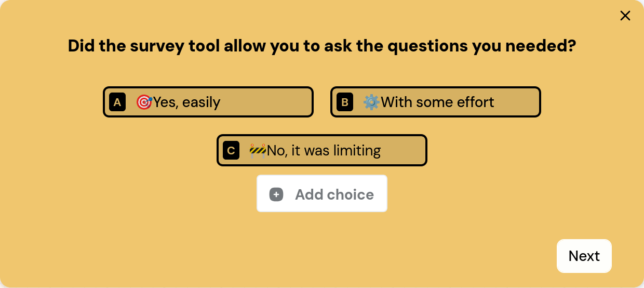Click the C letter badge
644x288 pixels.
pos(231,151)
